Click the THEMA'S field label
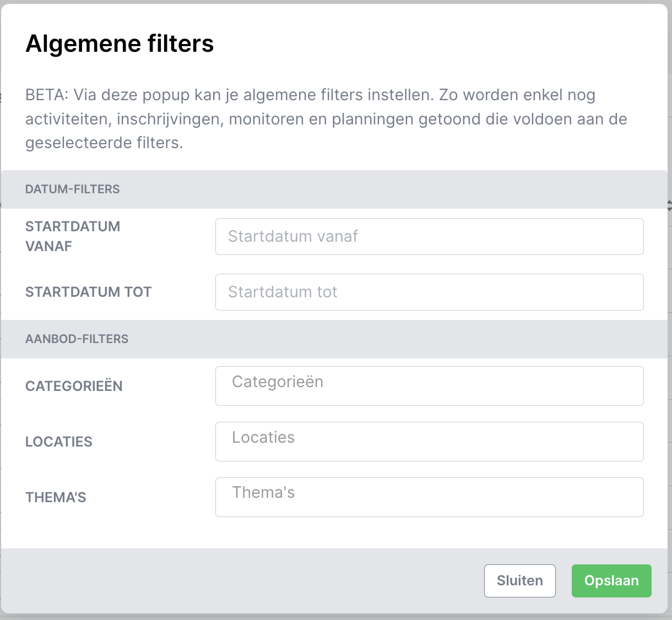The image size is (672, 620). click(56, 497)
